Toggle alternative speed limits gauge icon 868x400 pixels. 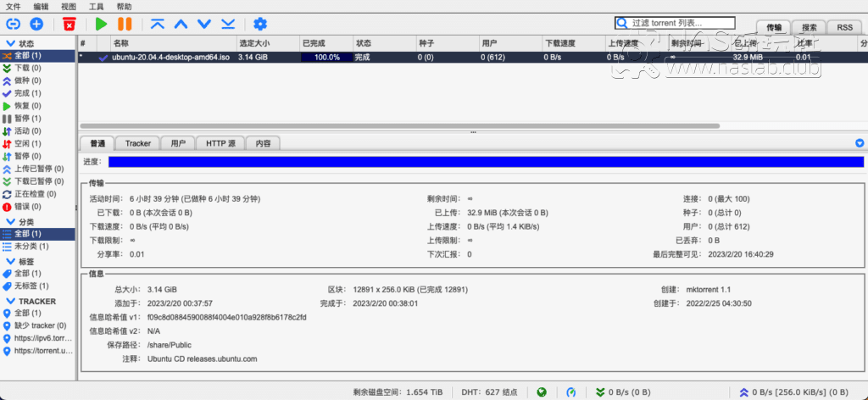570,392
